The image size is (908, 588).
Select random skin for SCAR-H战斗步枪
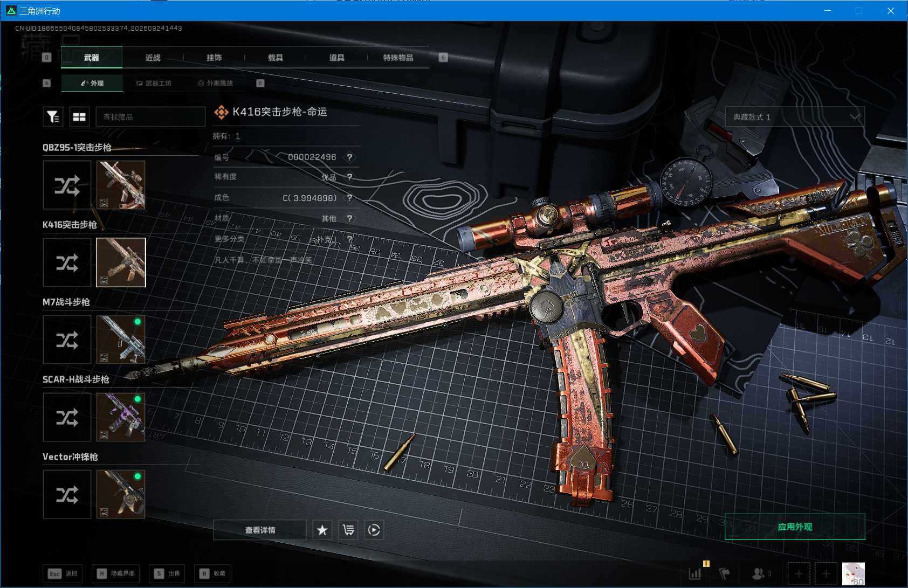[x=67, y=417]
